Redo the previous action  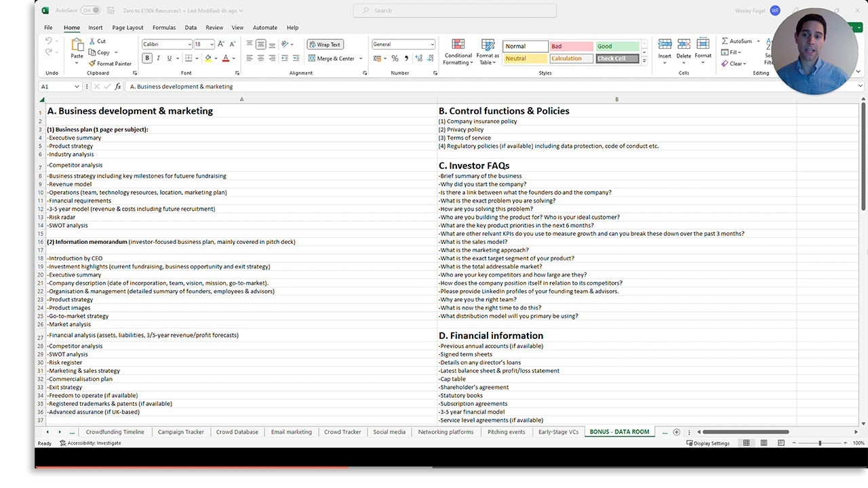click(49, 52)
